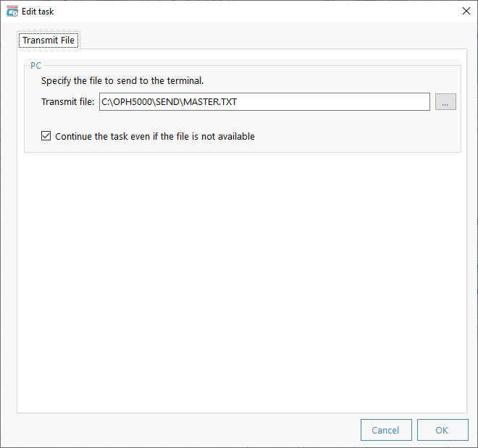This screenshot has height=448, width=478.
Task: Click 'Continue the task even if' label text
Action: (x=106, y=136)
